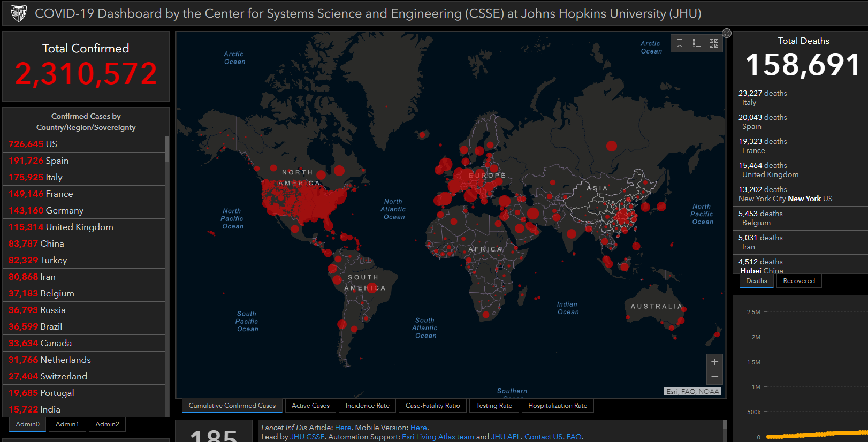
Task: Click the Esri, FAO, NOAA attribution
Action: [692, 392]
